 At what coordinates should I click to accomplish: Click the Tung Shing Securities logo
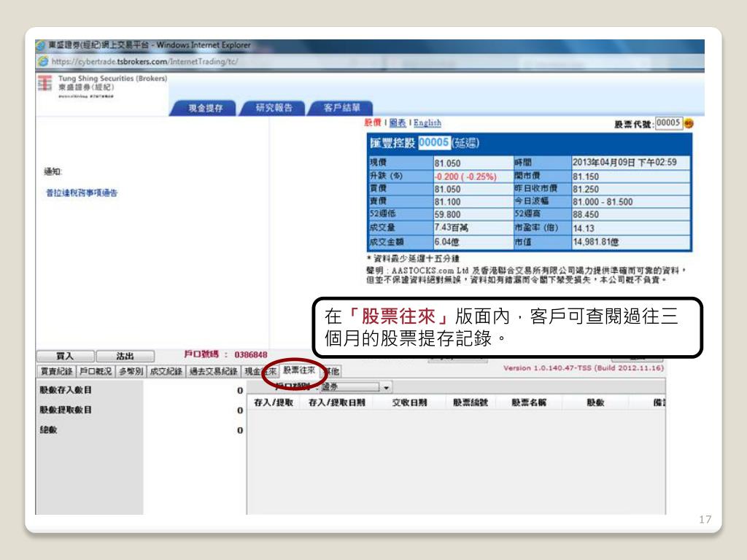(45, 83)
